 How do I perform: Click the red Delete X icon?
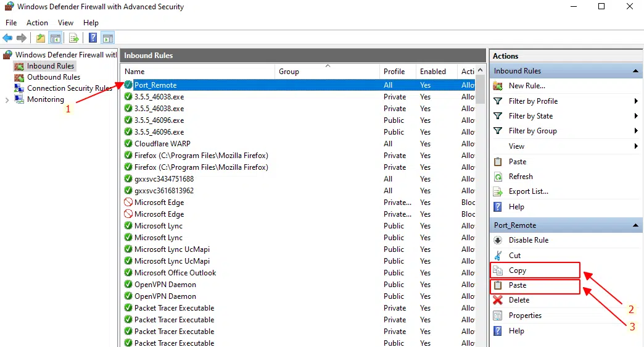pos(498,300)
